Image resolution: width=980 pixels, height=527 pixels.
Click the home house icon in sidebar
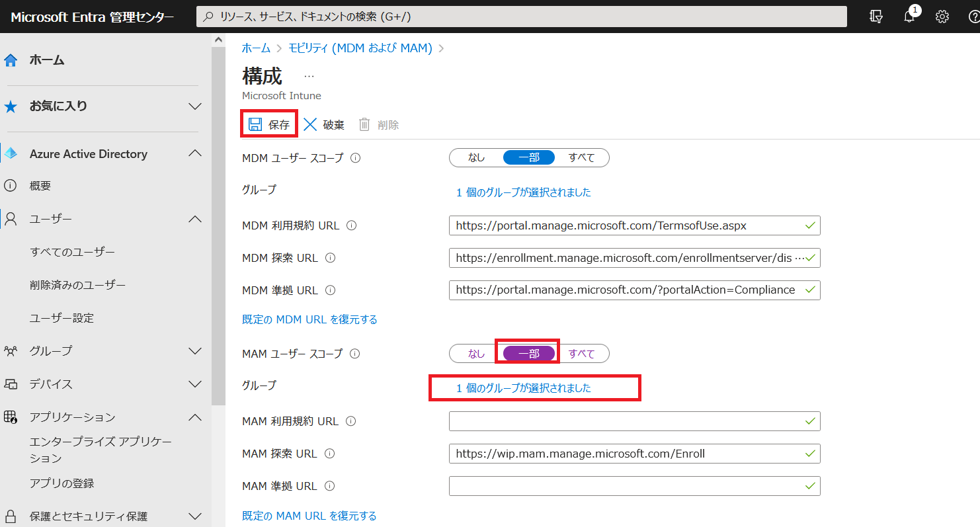pyautogui.click(x=11, y=61)
